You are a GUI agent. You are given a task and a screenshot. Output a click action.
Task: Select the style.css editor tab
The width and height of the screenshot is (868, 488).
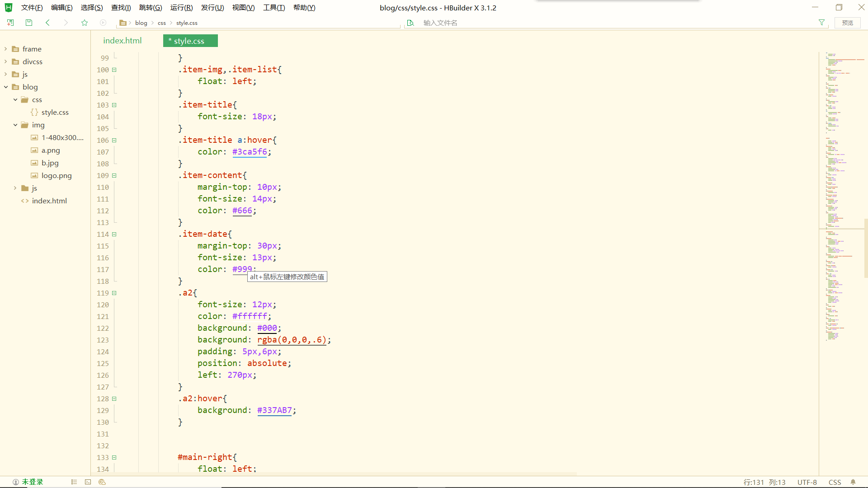(x=190, y=41)
